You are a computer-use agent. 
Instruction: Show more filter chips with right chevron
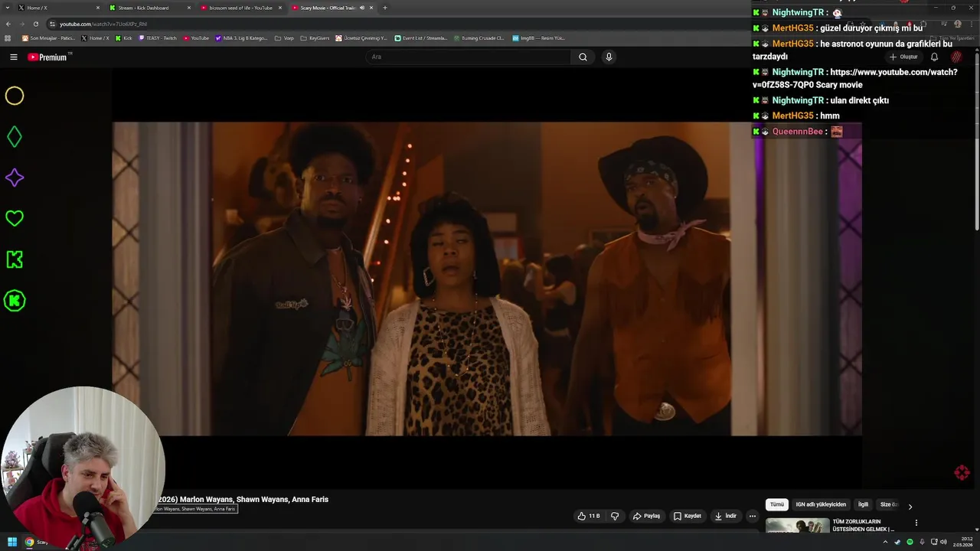click(910, 506)
